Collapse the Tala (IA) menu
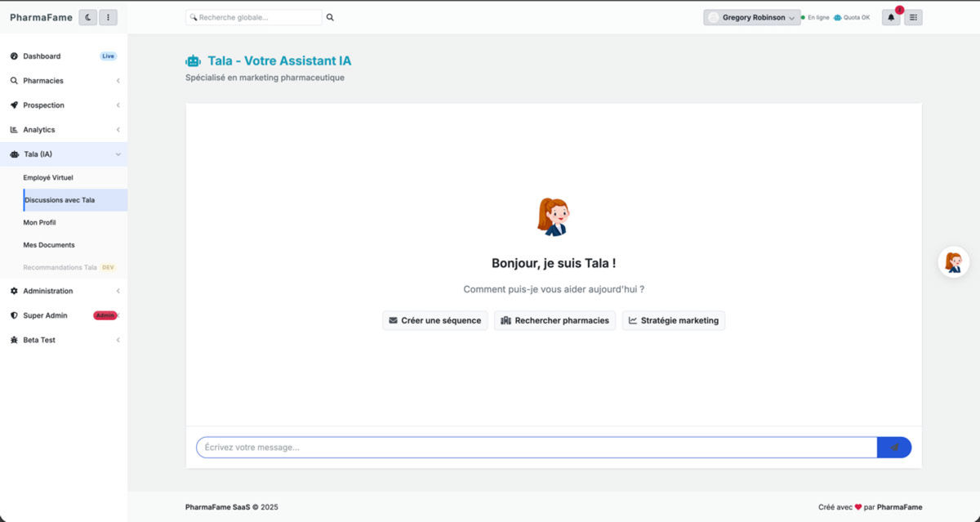This screenshot has height=522, width=980. pos(118,154)
